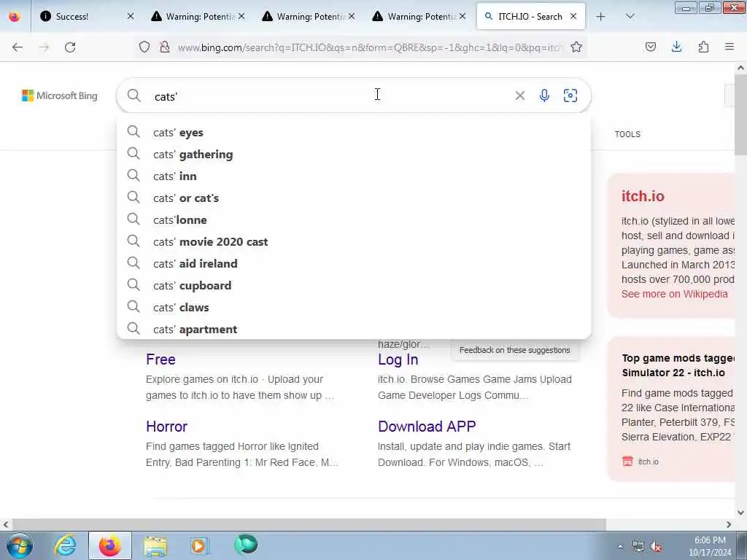Open a new browser tab
This screenshot has width=747, height=560.
tap(601, 17)
